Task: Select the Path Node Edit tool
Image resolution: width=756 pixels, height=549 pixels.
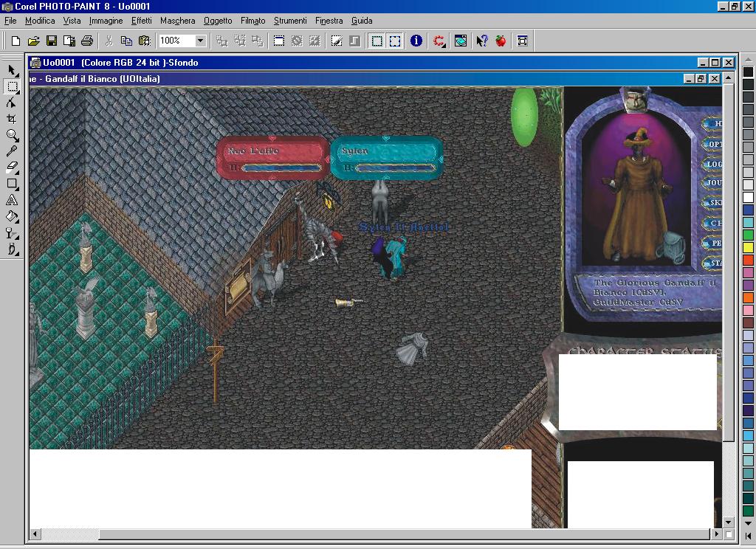Action: 12,103
